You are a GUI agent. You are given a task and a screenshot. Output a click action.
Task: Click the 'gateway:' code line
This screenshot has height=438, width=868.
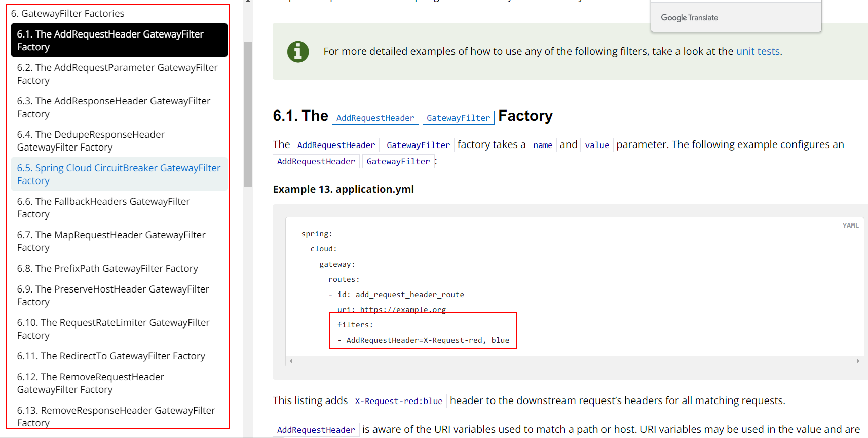coord(337,264)
